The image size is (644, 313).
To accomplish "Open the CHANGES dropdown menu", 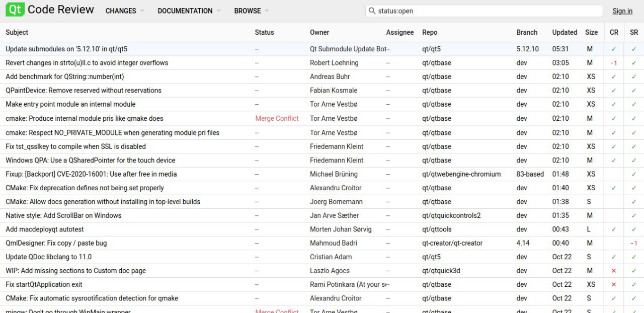I will coord(125,11).
